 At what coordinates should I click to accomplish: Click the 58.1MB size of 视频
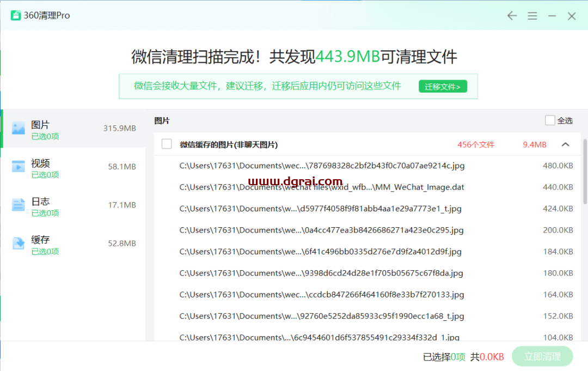click(122, 167)
